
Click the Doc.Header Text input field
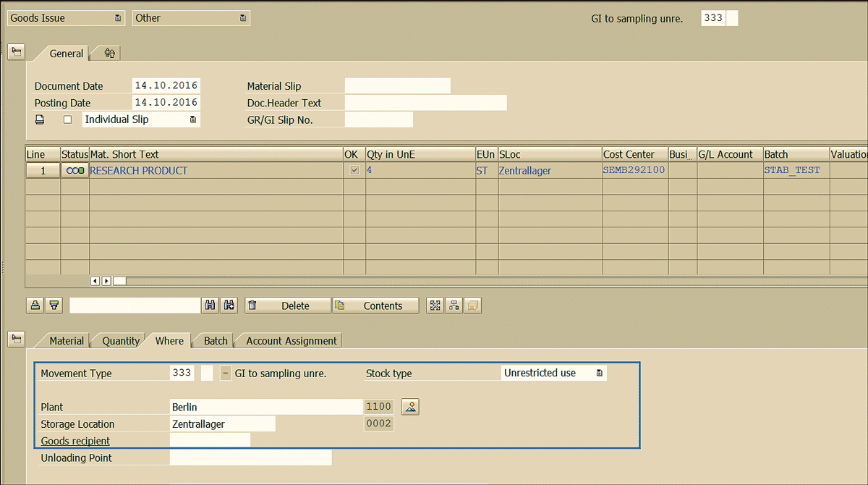tap(426, 102)
